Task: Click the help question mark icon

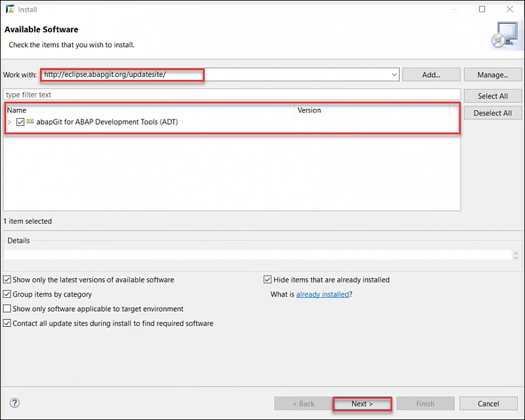Action: point(14,404)
